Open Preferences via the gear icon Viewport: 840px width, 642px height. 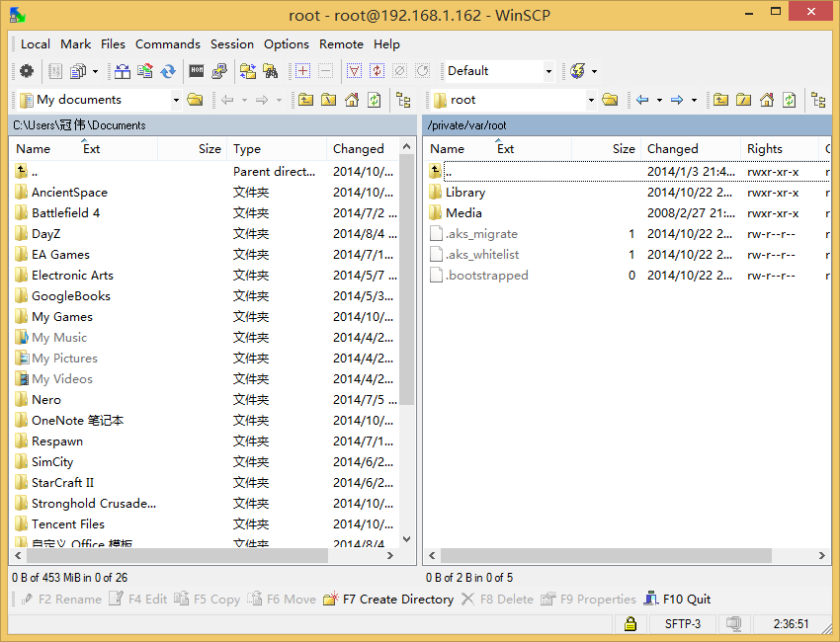(27, 71)
